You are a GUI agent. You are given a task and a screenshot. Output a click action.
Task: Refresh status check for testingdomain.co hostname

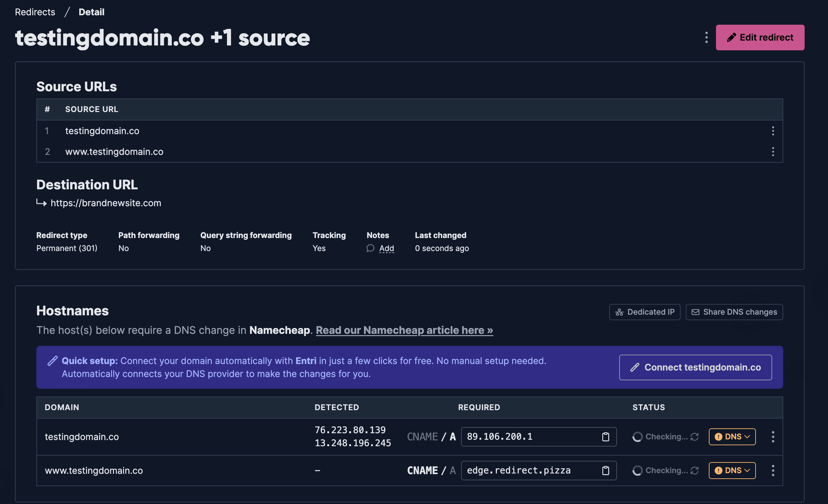click(695, 437)
